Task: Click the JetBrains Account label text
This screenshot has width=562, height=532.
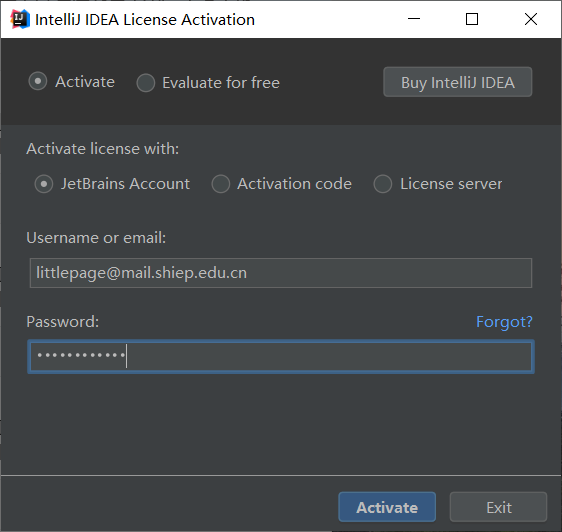Action: 125,184
